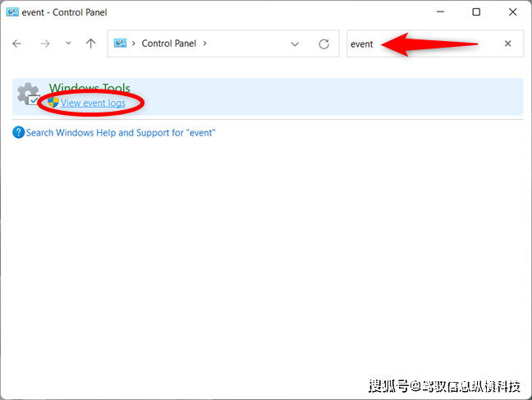Maximize the Control Panel window

[476, 11]
